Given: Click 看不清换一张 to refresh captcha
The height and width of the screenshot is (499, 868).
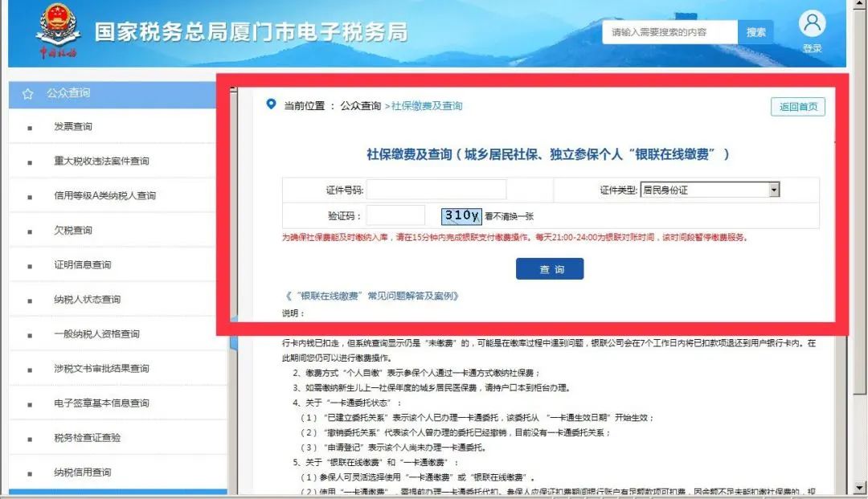Looking at the screenshot, I should pyautogui.click(x=510, y=216).
